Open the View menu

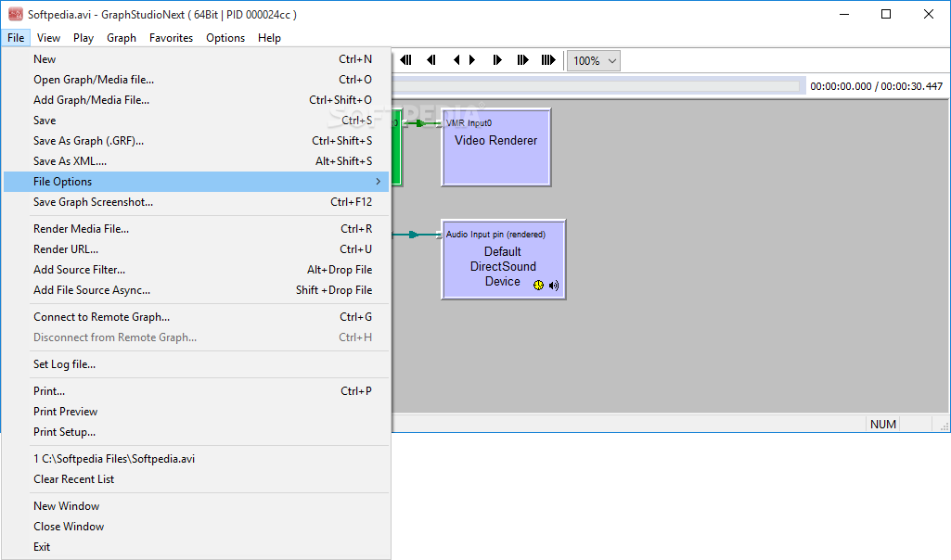coord(48,38)
